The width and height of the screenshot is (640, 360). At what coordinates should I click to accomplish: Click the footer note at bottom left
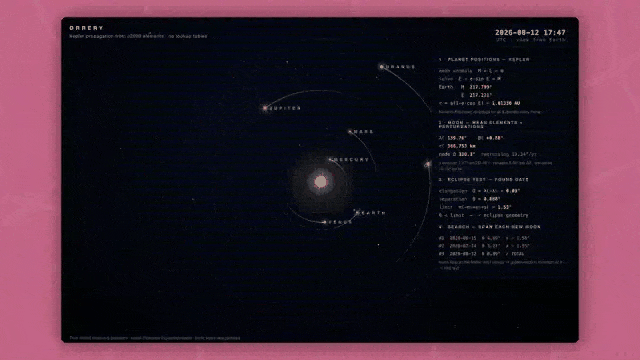tap(155, 338)
